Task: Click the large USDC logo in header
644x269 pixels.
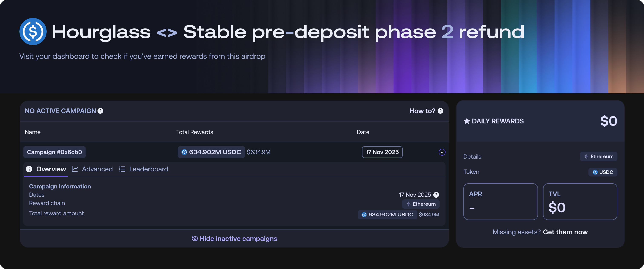Action: point(33,32)
